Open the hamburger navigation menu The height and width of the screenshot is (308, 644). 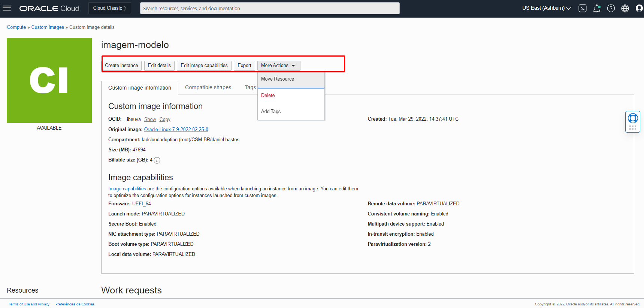pos(7,8)
